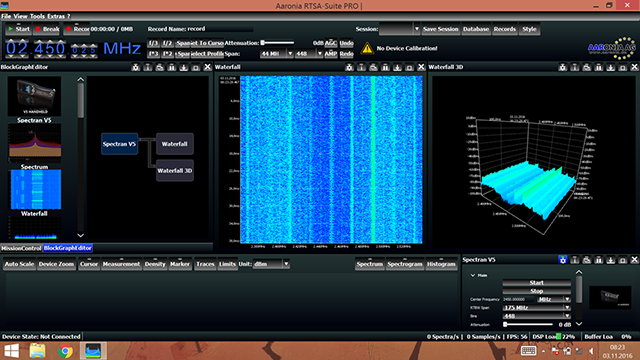This screenshot has height=360, width=640.
Task: Click the warning triangle calibration icon
Action: [x=367, y=49]
